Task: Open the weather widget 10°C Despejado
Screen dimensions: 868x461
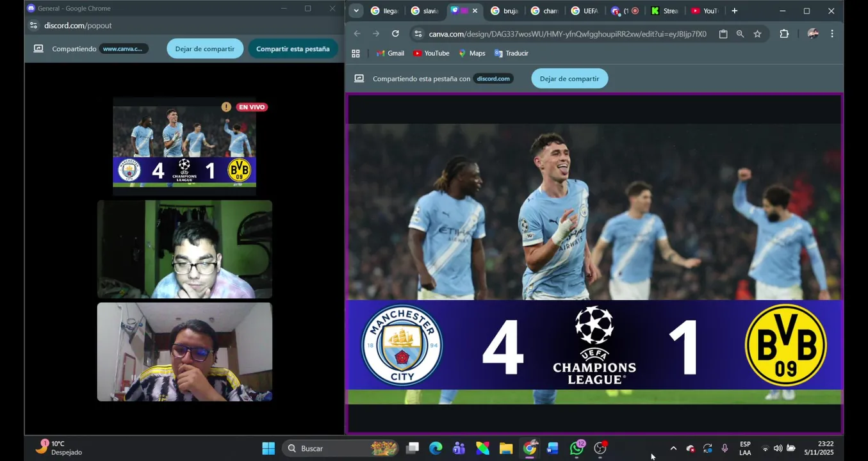Action: point(59,448)
